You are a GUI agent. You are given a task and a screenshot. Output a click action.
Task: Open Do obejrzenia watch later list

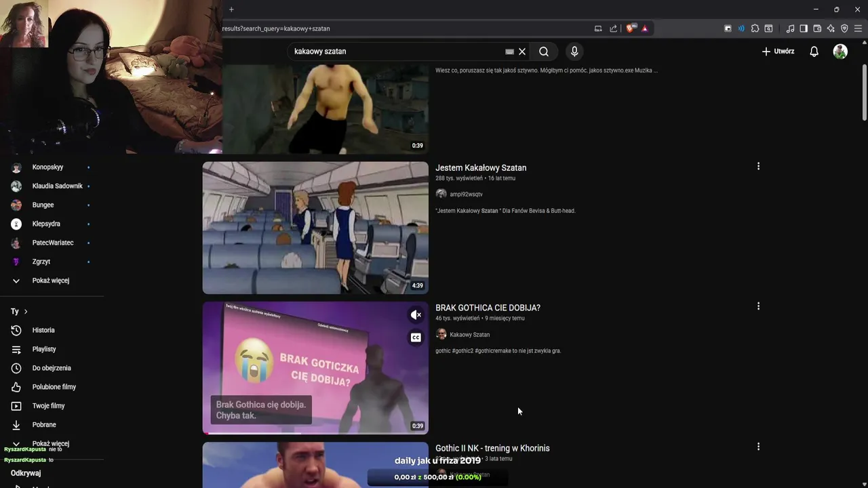pos(52,368)
